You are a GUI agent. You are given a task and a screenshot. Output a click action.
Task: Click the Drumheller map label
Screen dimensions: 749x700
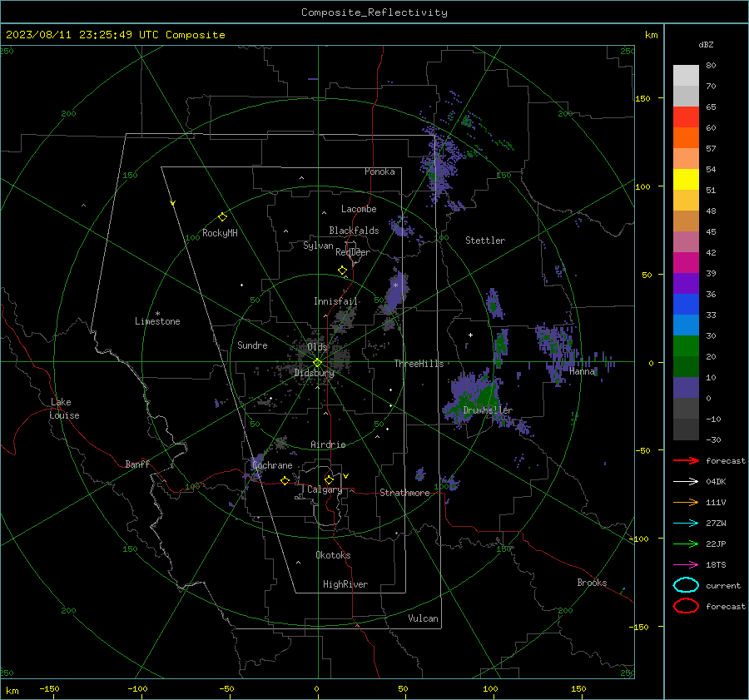click(x=488, y=410)
